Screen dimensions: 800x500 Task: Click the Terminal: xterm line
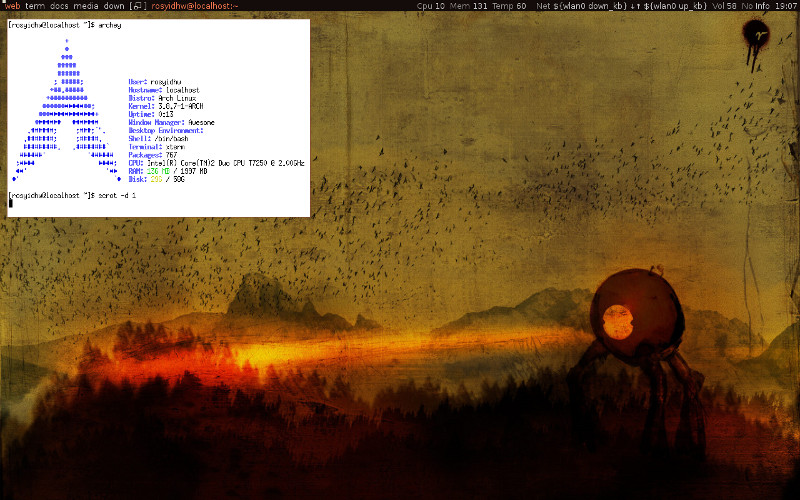157,147
